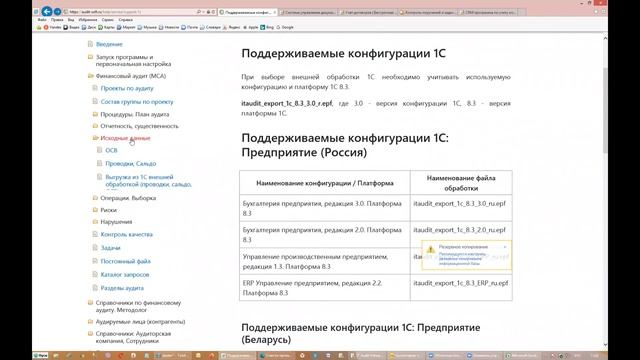Viewport: 640px width, 360px height.
Task: Click the warning icon in backup notification
Action: click(431, 249)
